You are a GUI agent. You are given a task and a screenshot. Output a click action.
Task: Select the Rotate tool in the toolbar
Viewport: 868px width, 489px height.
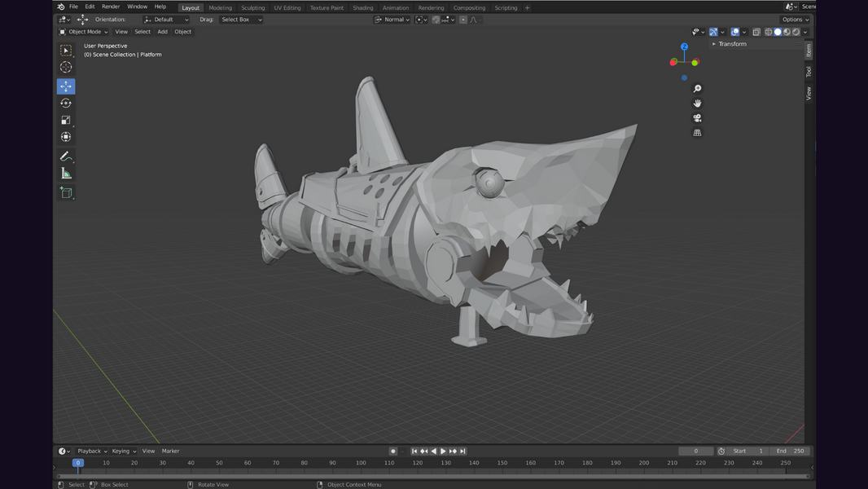click(x=66, y=104)
